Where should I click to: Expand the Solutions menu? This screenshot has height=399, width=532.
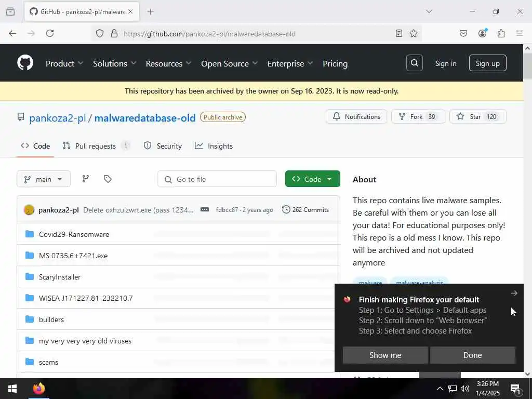pos(115,63)
